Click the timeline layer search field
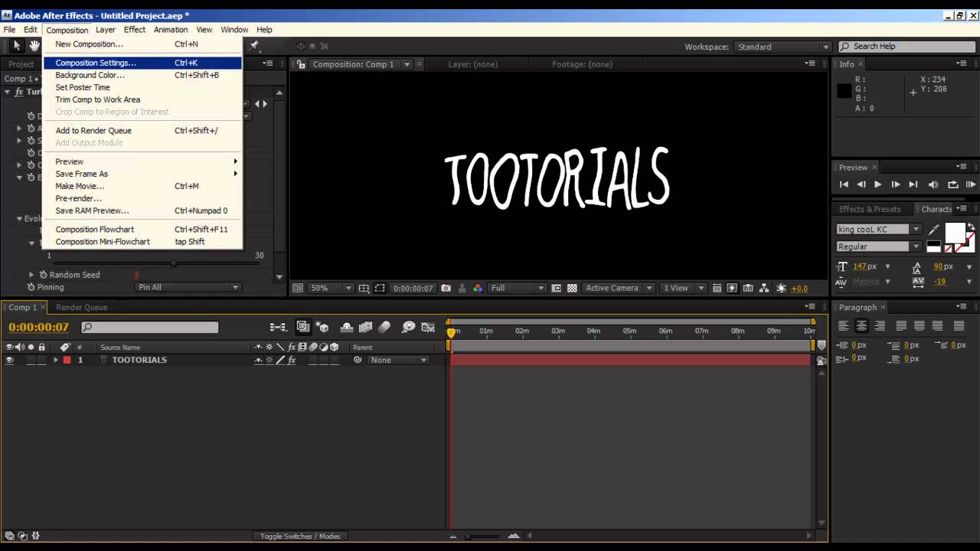The height and width of the screenshot is (551, 980). [x=150, y=328]
